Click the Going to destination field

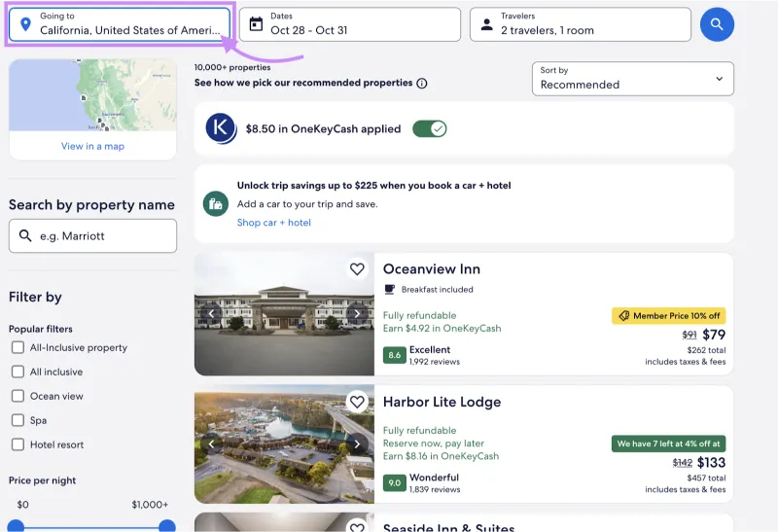[120, 24]
